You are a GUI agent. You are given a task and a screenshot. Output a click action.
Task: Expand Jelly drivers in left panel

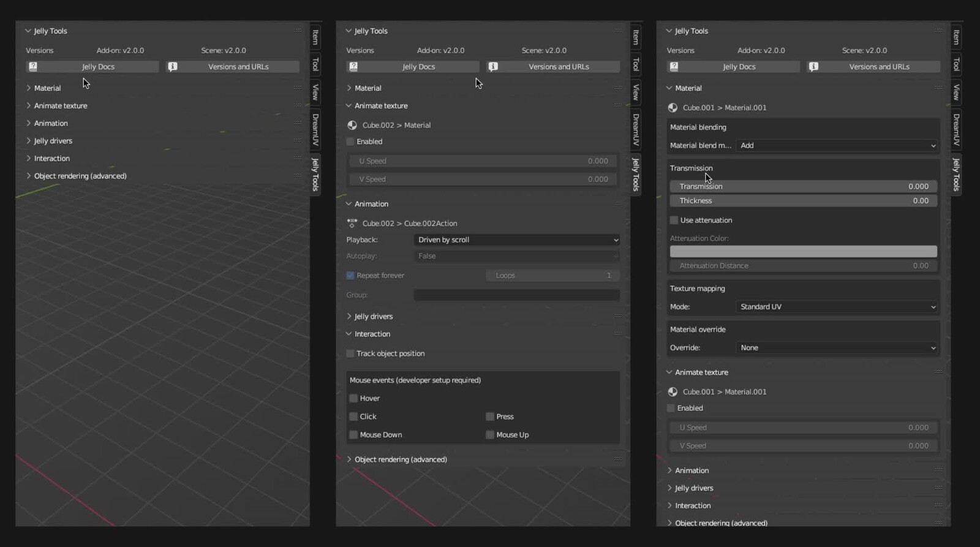29,141
